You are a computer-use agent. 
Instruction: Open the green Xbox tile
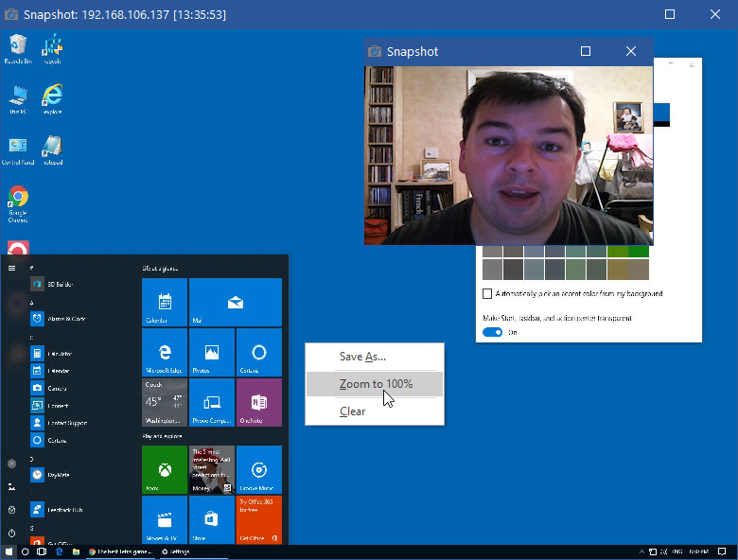pyautogui.click(x=165, y=469)
